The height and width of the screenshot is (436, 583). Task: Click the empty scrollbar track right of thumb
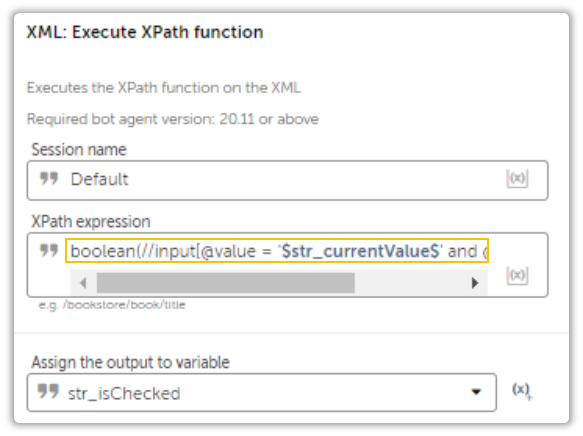[410, 283]
